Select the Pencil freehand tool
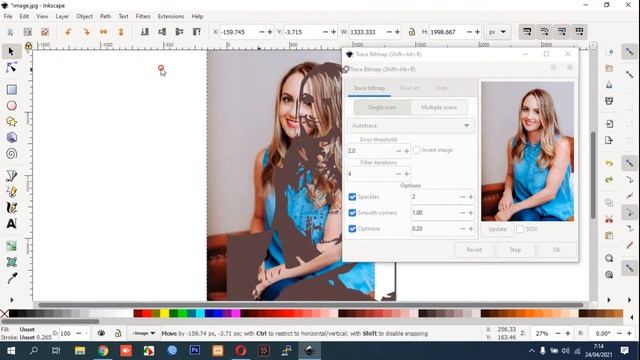 tap(11, 191)
